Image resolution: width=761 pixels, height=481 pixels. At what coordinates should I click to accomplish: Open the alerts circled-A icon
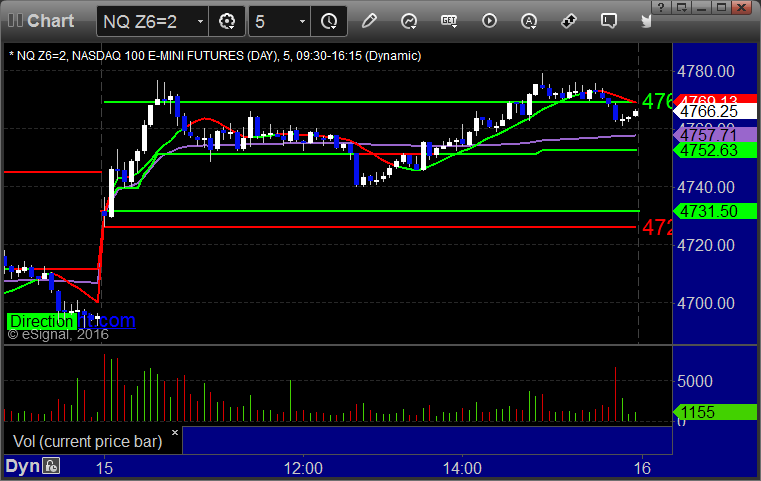tap(529, 21)
